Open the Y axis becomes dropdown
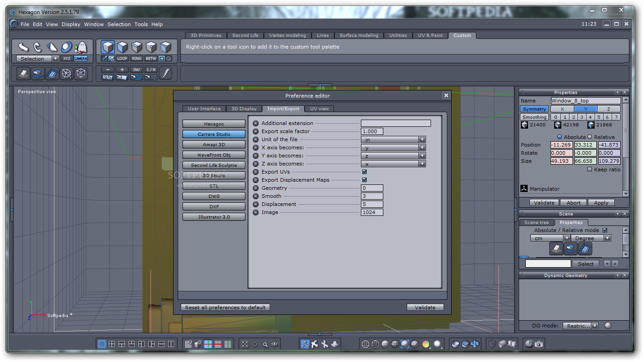The image size is (644, 362). 393,156
